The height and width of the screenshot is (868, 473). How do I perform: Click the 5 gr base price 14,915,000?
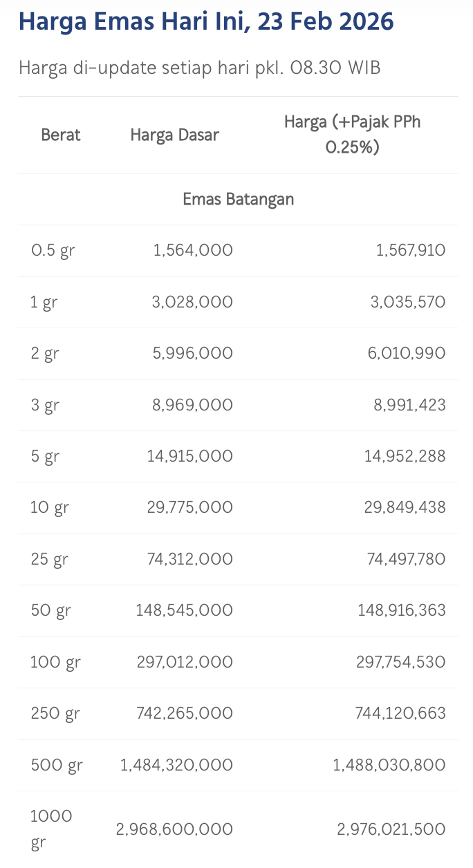click(189, 456)
